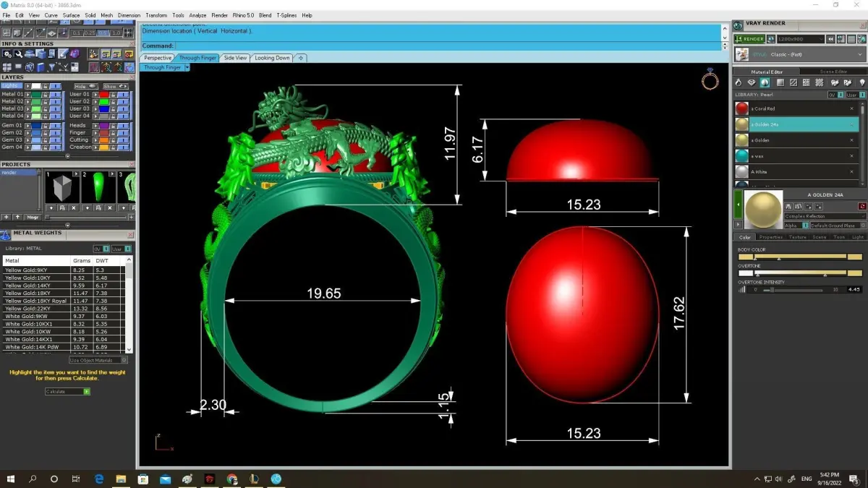Viewport: 868px width, 488px height.
Task: Click the wrench tool icon in Info & Settings
Action: [x=18, y=53]
